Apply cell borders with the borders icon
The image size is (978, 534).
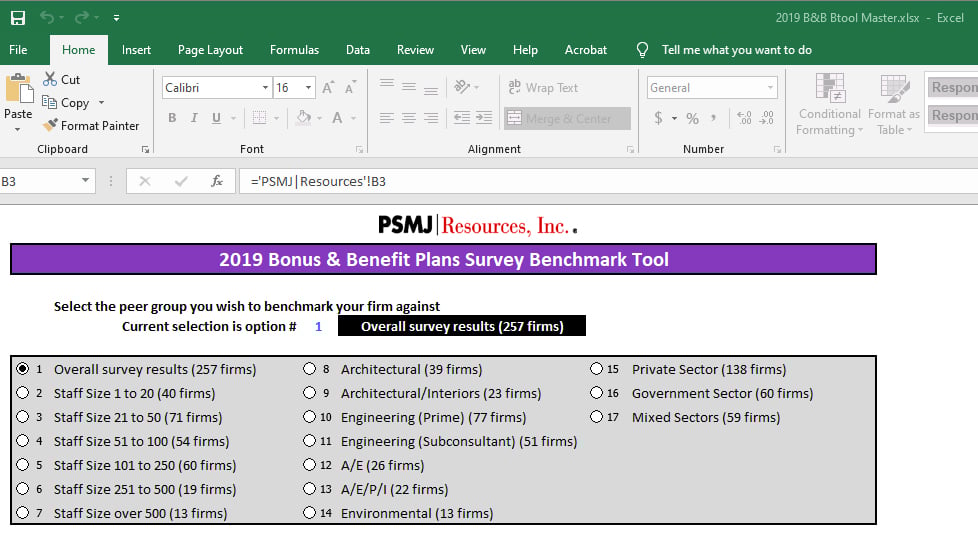point(259,118)
